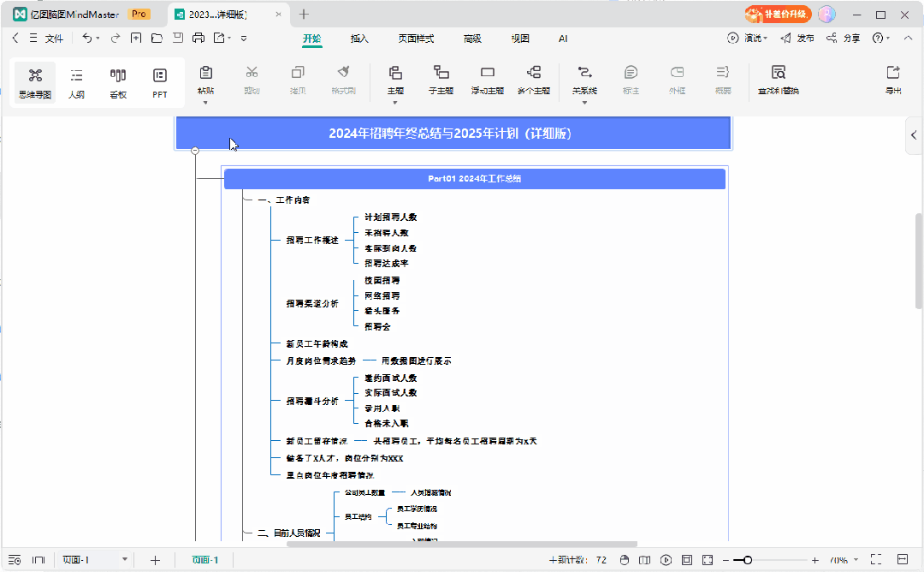The height and width of the screenshot is (572, 924).
Task: Insert a 子主题 subtopic
Action: pyautogui.click(x=441, y=80)
